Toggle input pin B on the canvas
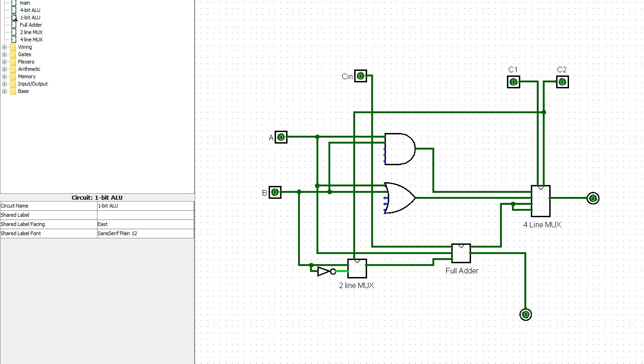Screen dimensions: 644x364 tap(274, 192)
